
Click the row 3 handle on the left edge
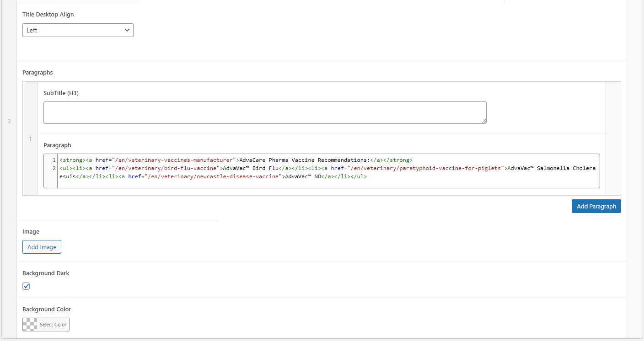(9, 121)
